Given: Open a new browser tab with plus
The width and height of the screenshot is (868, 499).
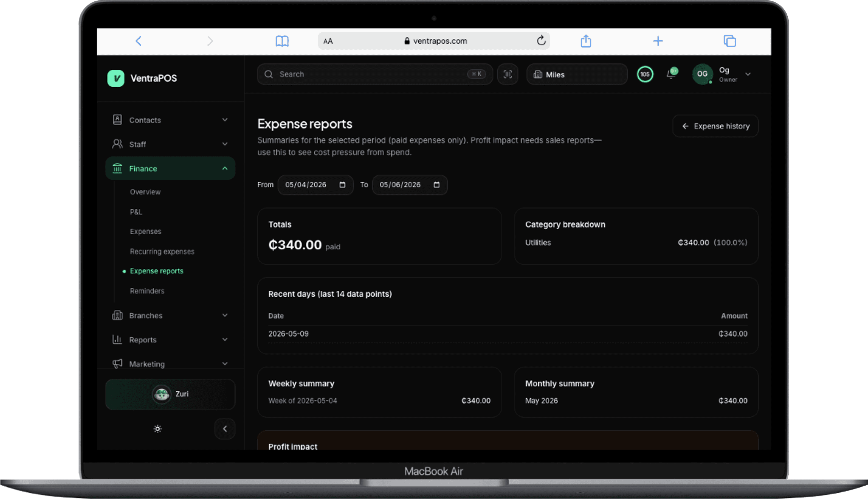Looking at the screenshot, I should pyautogui.click(x=658, y=41).
